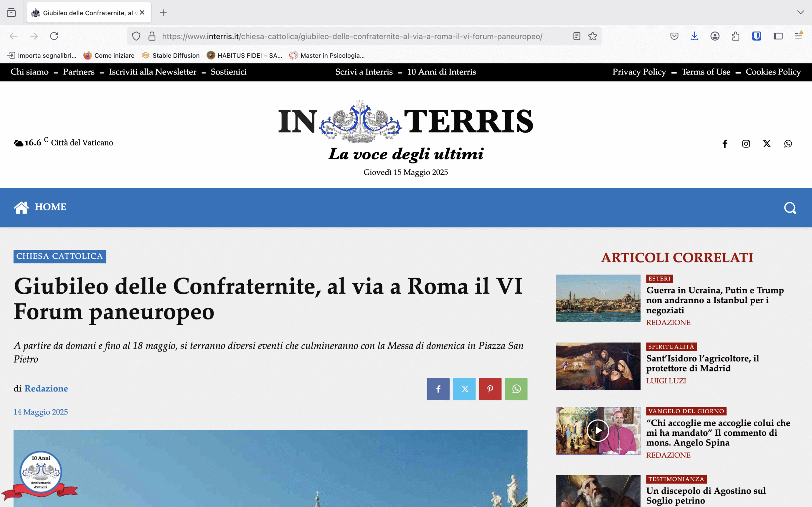812x507 pixels.
Task: Open the tracking protection shield
Action: coord(136,36)
